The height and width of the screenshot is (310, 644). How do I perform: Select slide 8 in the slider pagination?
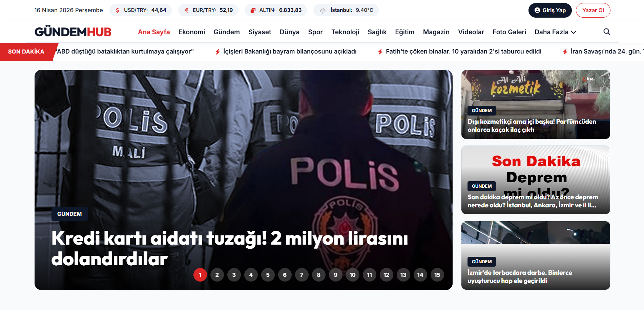click(318, 275)
